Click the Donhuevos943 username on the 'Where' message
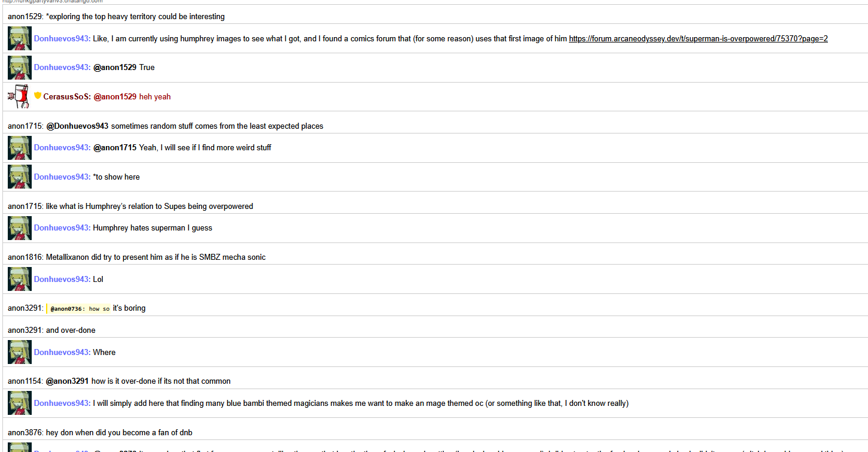 click(x=62, y=352)
